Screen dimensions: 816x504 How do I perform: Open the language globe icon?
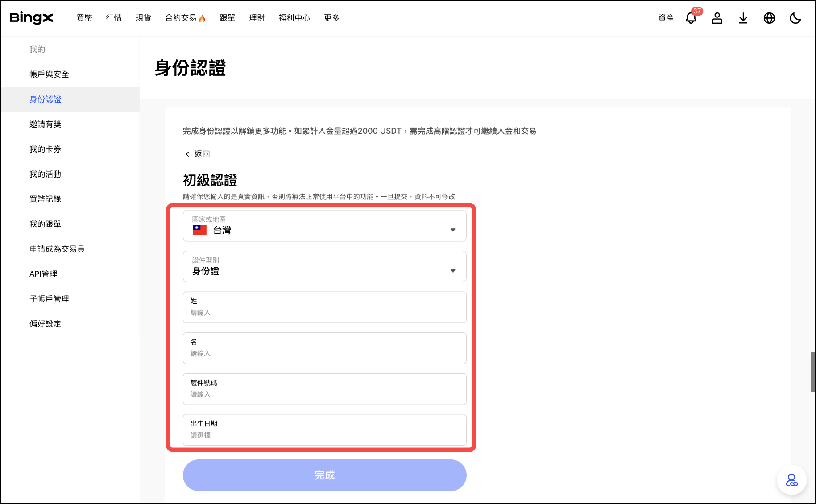[x=769, y=18]
